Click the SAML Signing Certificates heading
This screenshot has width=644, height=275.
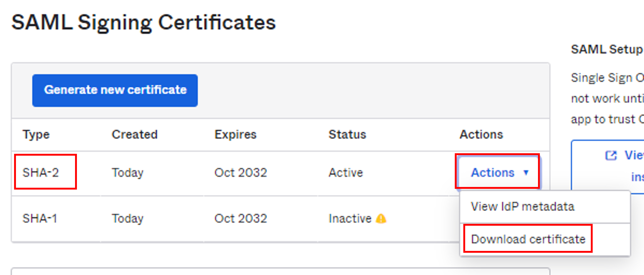pos(143,23)
